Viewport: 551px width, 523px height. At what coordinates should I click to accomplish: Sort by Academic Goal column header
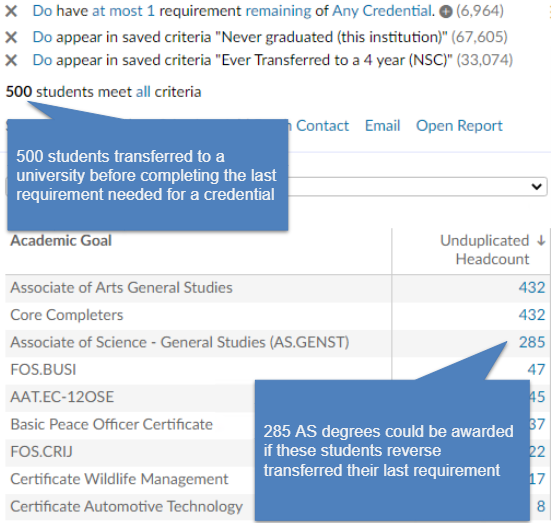tap(61, 241)
